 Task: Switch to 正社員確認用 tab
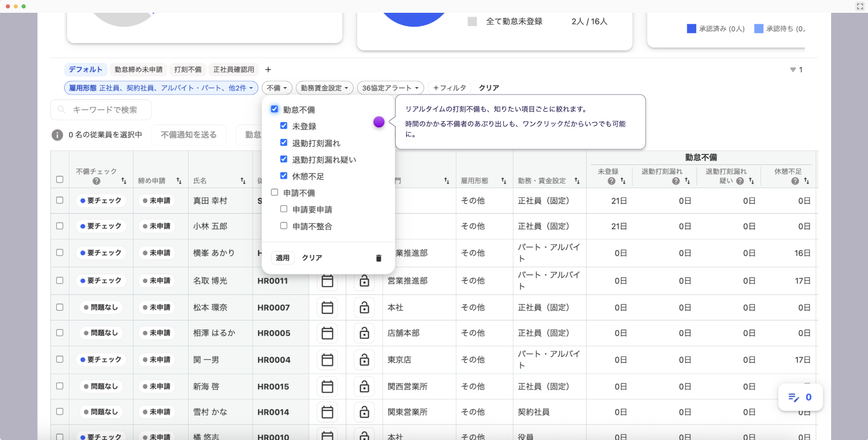(234, 69)
